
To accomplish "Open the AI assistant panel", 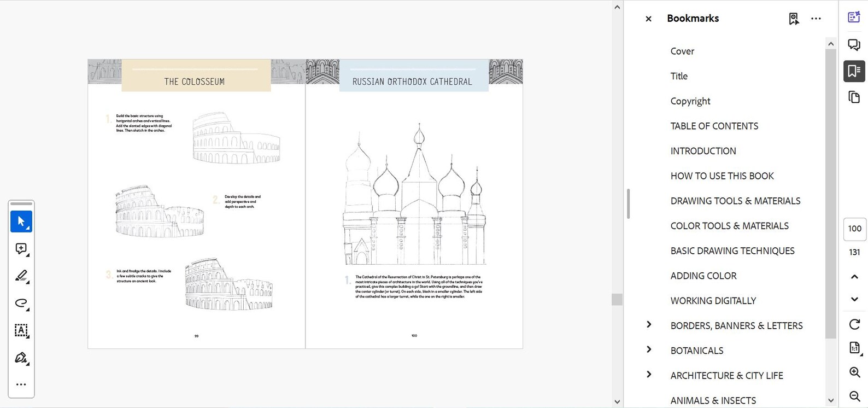I will pos(854,18).
